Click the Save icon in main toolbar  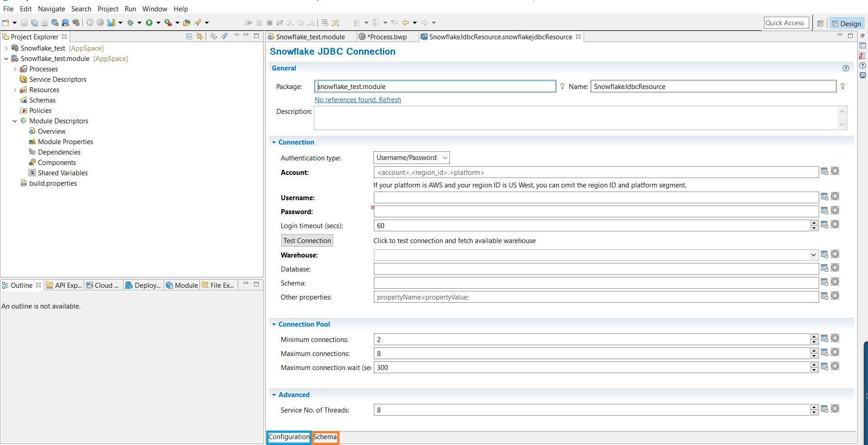(x=24, y=23)
